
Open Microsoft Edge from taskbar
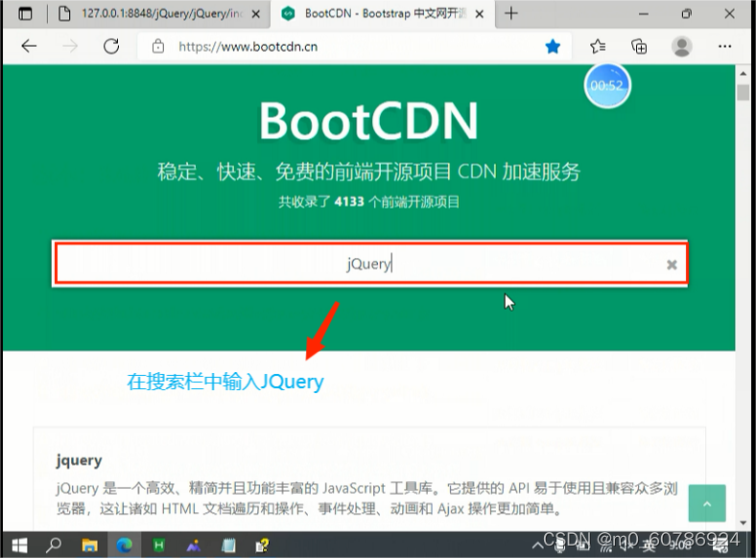(125, 546)
